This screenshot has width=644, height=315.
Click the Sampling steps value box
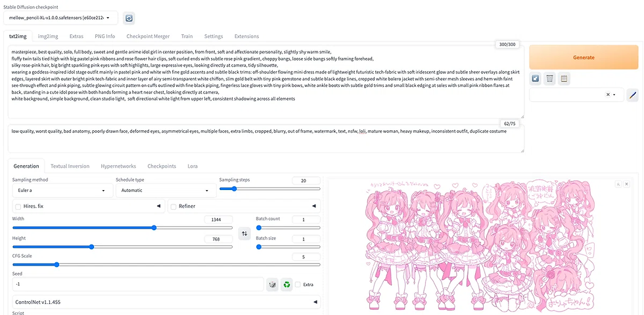tap(306, 181)
